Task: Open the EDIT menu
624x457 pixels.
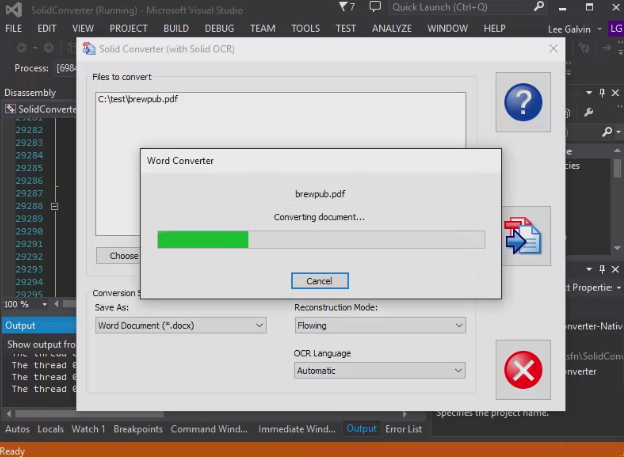Action: [x=47, y=29]
